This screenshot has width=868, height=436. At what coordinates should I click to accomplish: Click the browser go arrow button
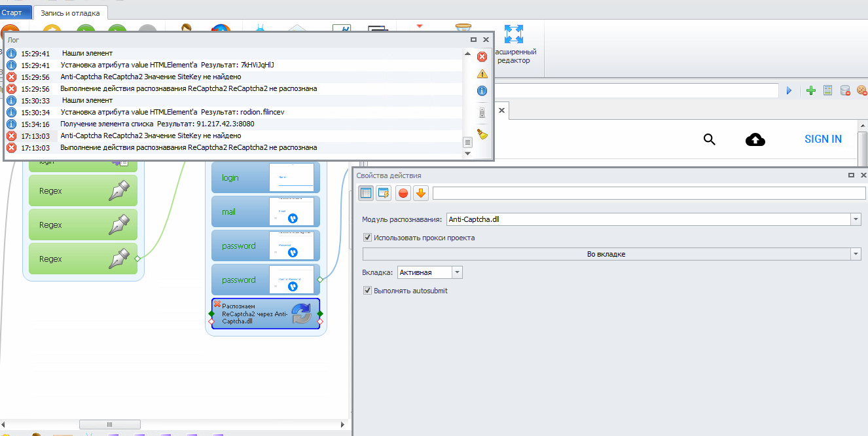pos(789,91)
